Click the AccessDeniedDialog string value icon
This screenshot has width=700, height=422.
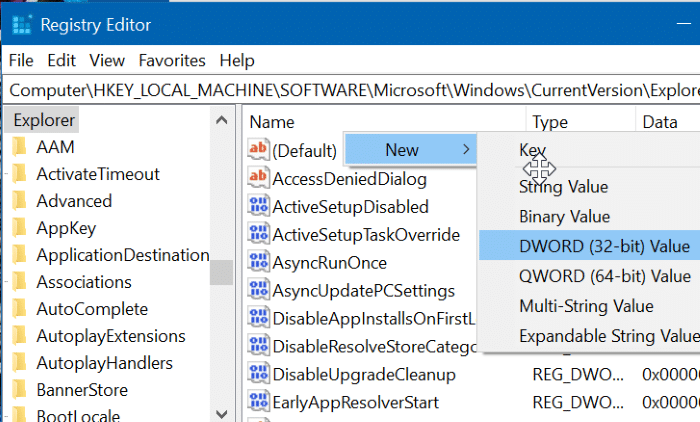click(x=258, y=178)
